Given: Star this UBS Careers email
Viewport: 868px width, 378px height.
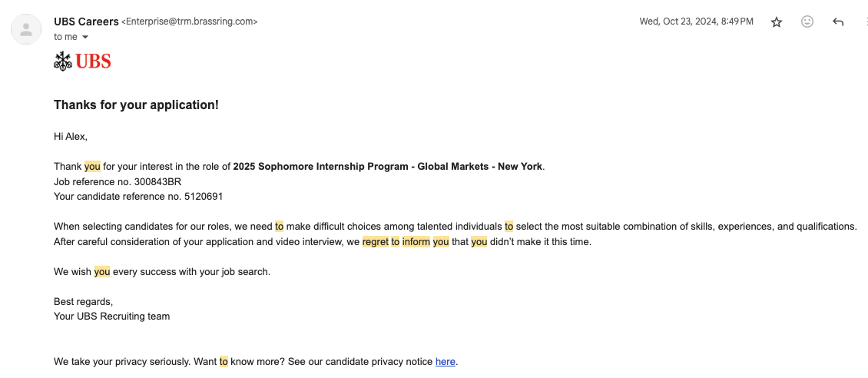Looking at the screenshot, I should tap(777, 22).
